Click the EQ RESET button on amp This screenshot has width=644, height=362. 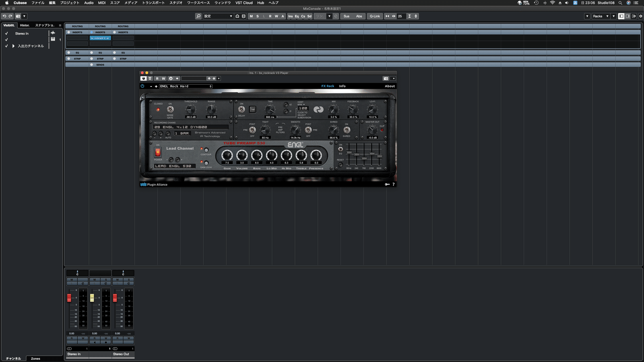pos(341,164)
